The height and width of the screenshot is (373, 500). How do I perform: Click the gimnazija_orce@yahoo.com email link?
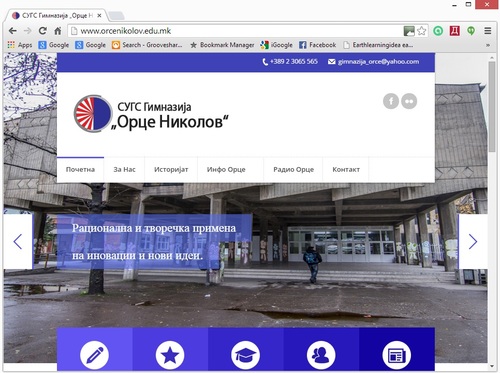coord(378,62)
